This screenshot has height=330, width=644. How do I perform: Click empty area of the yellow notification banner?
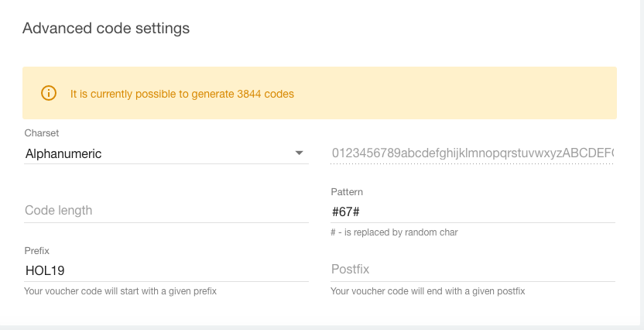pos(464,93)
